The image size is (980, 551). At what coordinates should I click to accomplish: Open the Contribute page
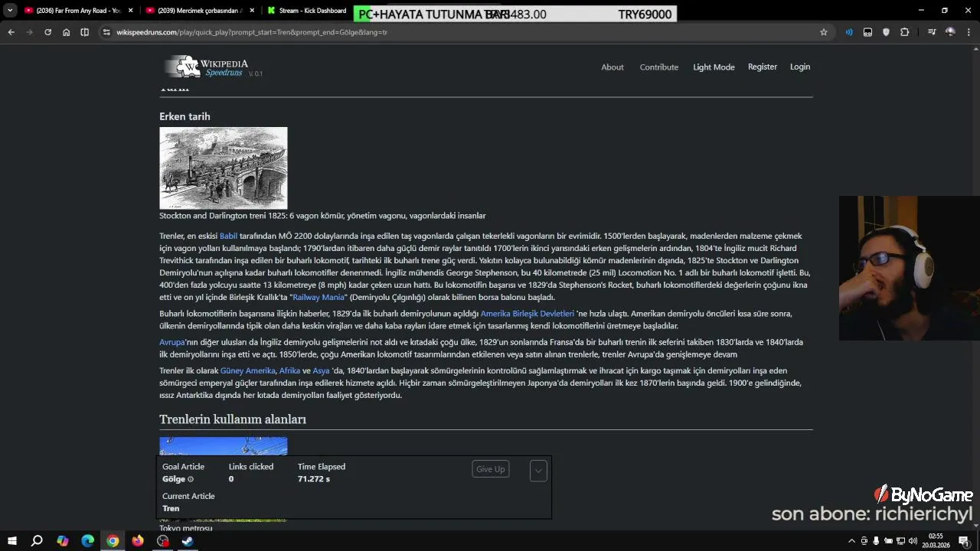tap(659, 67)
